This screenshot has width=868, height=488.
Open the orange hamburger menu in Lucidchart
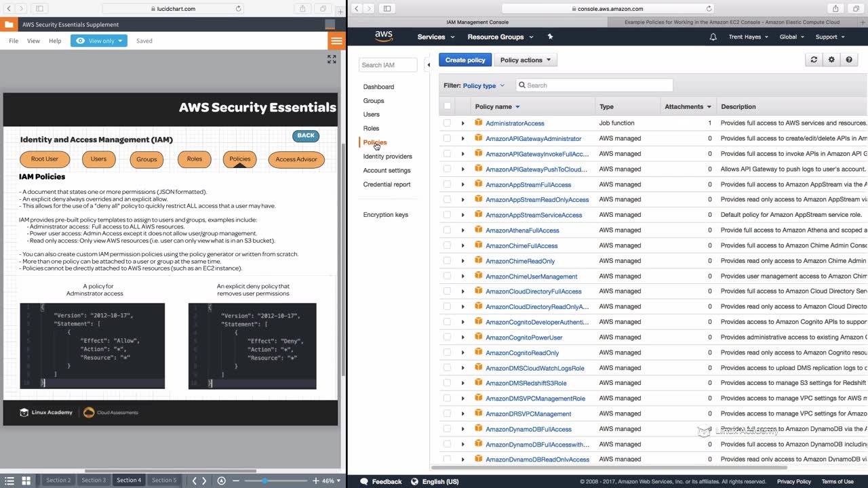coord(336,41)
